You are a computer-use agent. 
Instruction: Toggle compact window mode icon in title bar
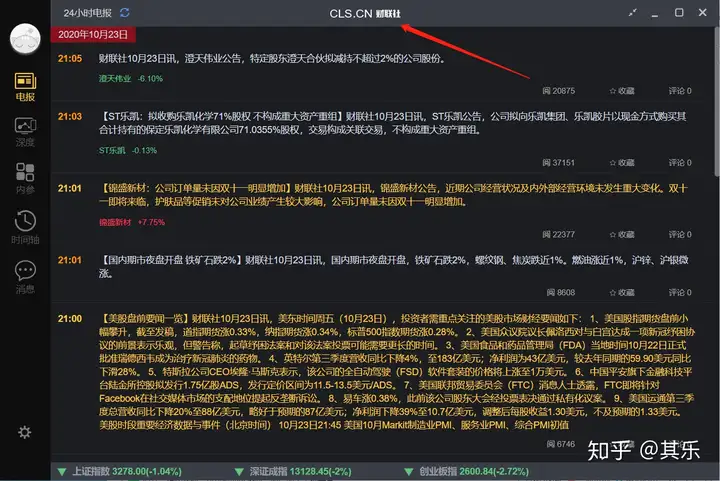(633, 13)
